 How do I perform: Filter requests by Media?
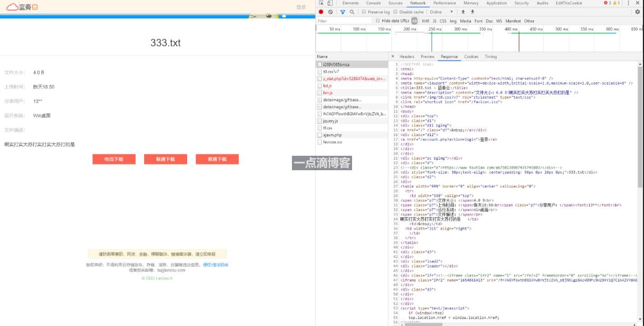coord(465,21)
